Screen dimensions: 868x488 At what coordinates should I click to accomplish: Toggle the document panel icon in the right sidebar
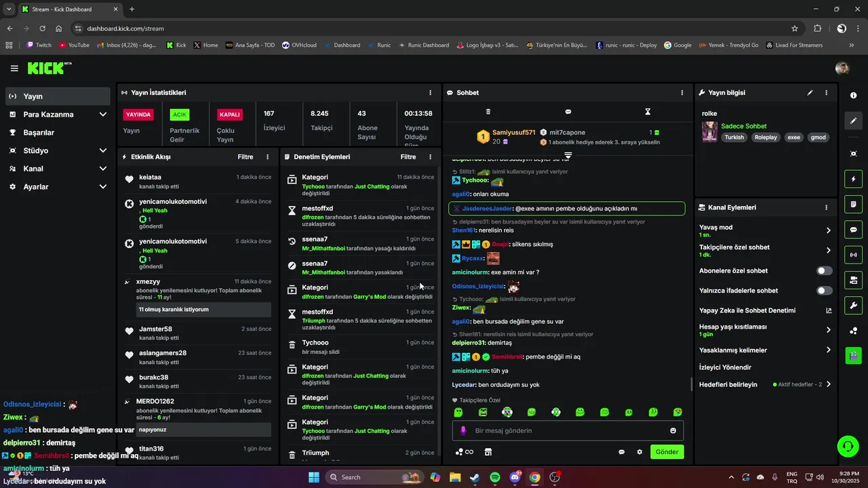(x=853, y=204)
